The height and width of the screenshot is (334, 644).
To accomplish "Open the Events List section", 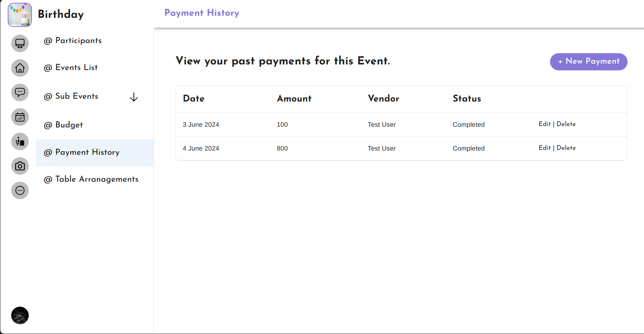I will point(71,68).
